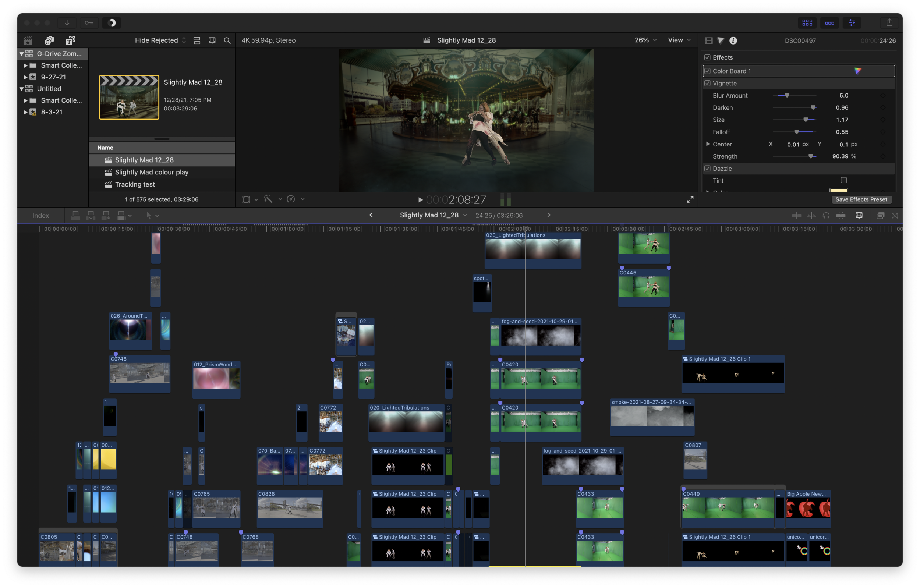The image size is (920, 588).
Task: Uncheck the Color Board 1 effect
Action: coord(707,71)
